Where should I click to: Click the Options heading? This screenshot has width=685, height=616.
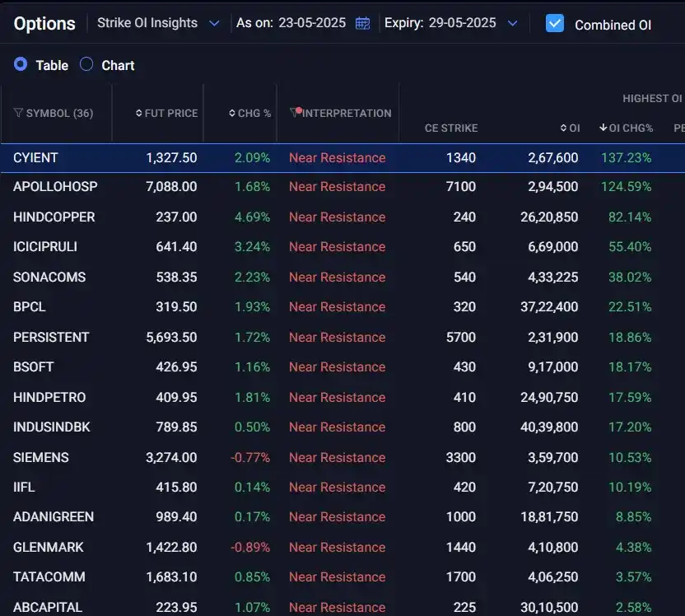(44, 24)
